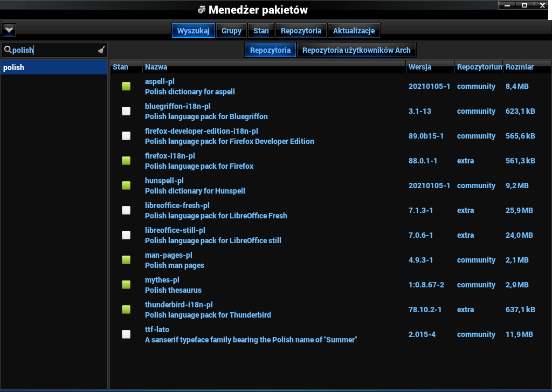The height and width of the screenshot is (392, 552).
Task: Select the polish search history entry
Action: (x=54, y=67)
